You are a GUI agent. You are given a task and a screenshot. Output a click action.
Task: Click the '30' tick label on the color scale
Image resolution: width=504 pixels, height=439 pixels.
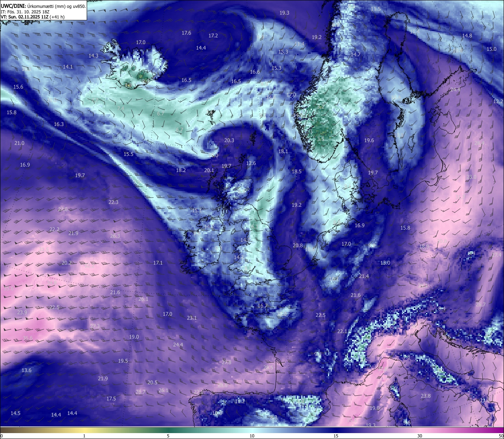coord(420,436)
